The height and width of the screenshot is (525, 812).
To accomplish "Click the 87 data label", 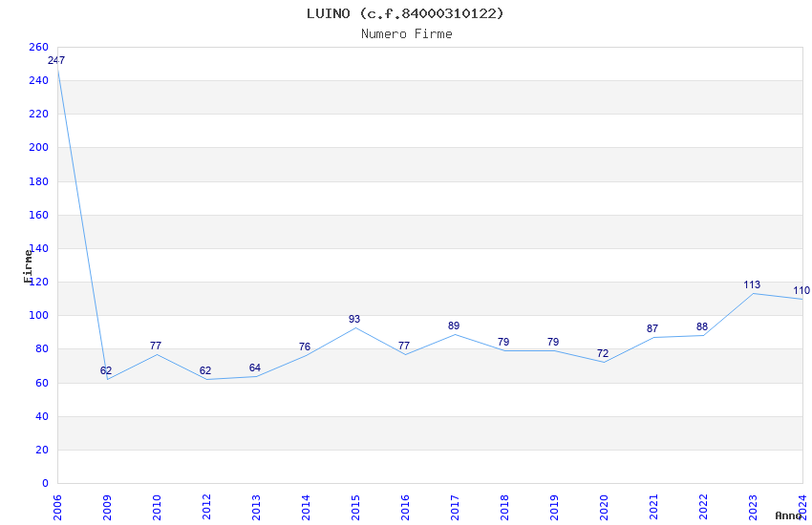I will tap(652, 328).
